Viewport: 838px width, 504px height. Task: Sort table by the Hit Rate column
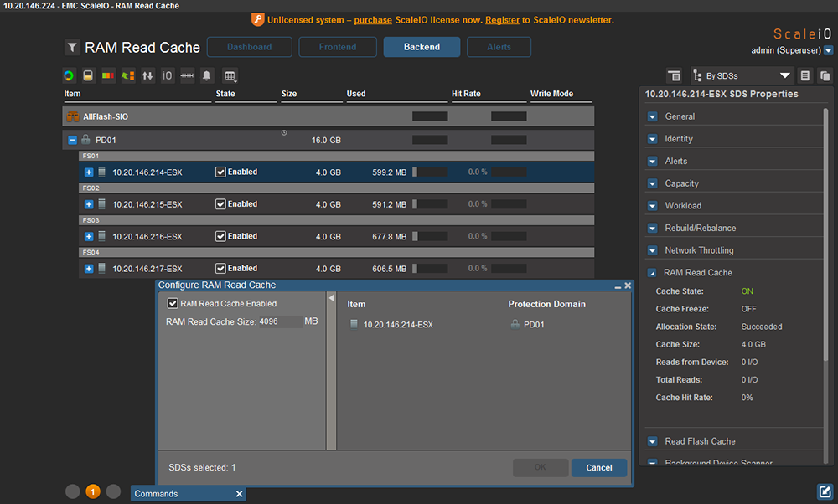pos(466,94)
